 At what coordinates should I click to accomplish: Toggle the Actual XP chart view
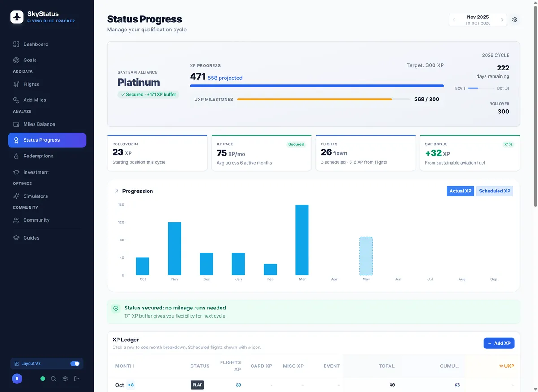pyautogui.click(x=460, y=191)
